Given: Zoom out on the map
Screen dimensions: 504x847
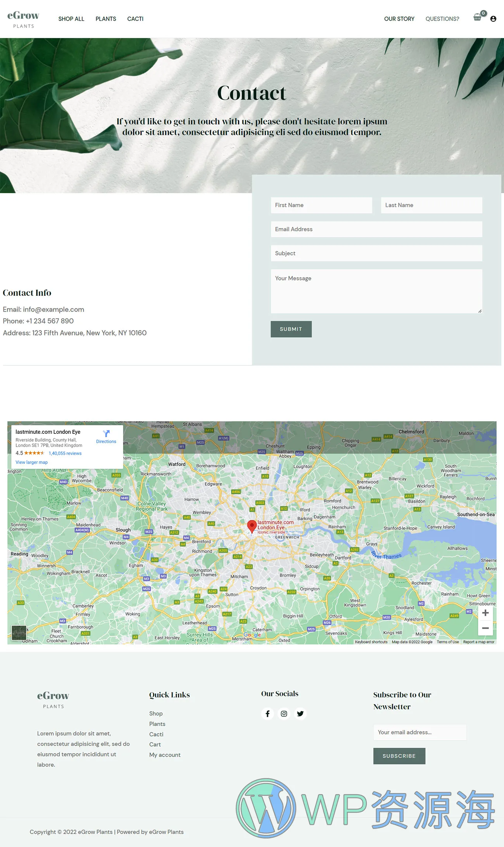Looking at the screenshot, I should [x=485, y=628].
